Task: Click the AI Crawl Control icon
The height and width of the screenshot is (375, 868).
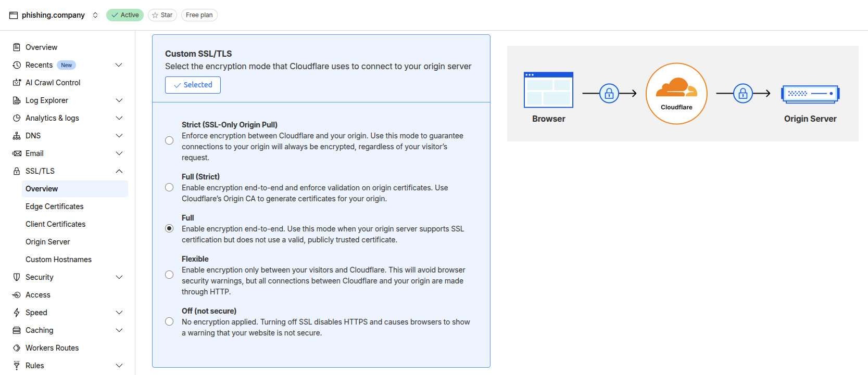Action: coord(17,83)
